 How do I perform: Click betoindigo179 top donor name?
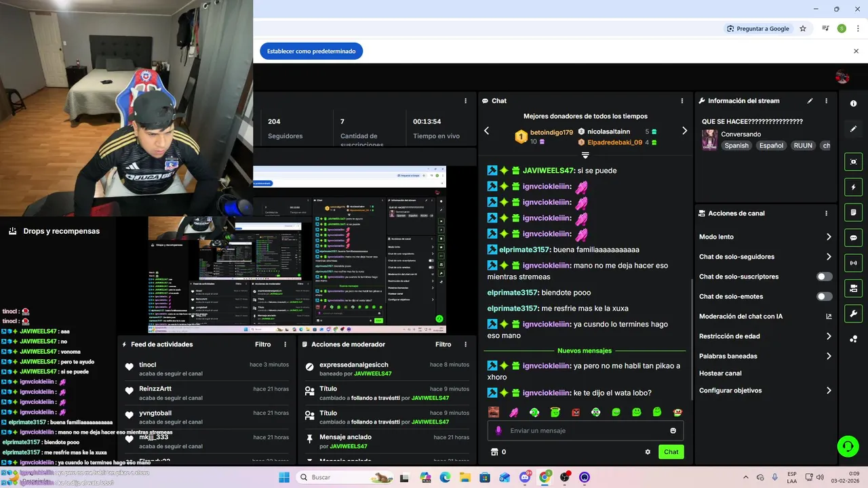point(551,132)
